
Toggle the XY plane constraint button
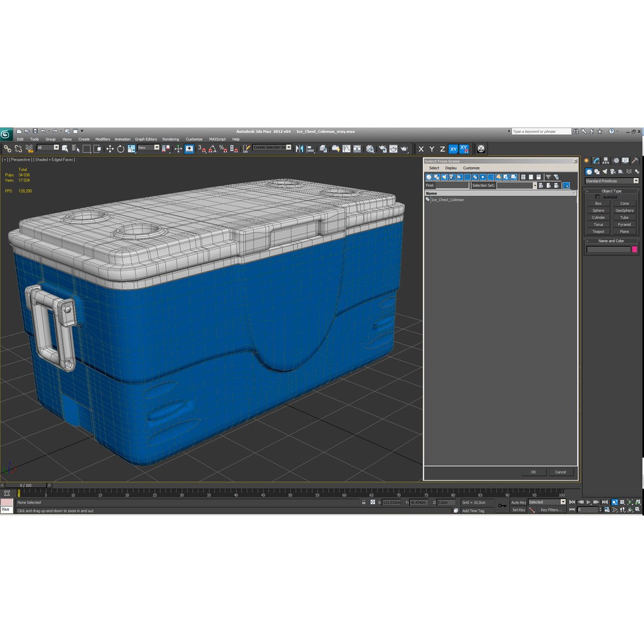453,149
